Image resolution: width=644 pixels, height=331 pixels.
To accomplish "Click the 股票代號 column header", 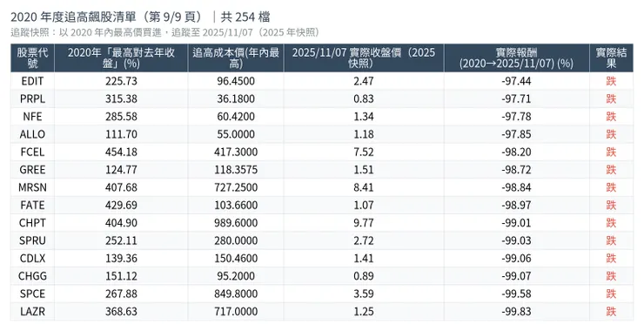I will coord(32,58).
